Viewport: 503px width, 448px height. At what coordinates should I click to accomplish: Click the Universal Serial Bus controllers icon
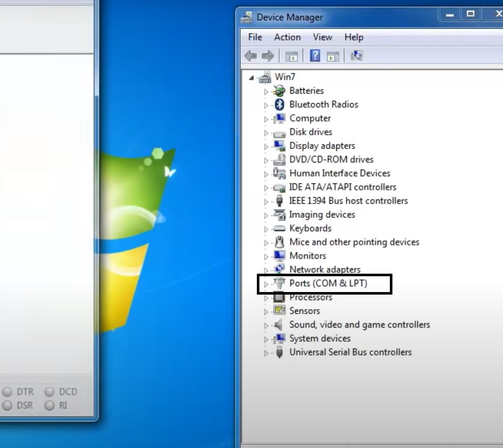279,352
